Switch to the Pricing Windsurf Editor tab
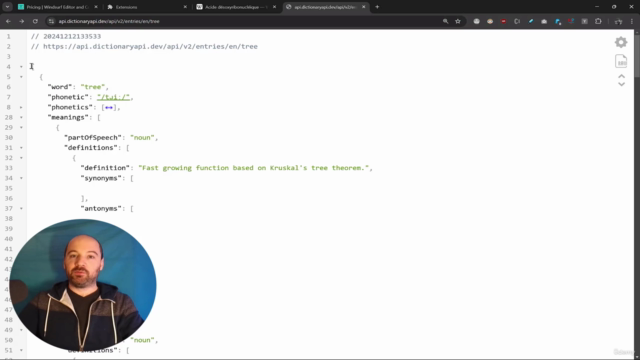The image size is (640, 360). [x=57, y=7]
